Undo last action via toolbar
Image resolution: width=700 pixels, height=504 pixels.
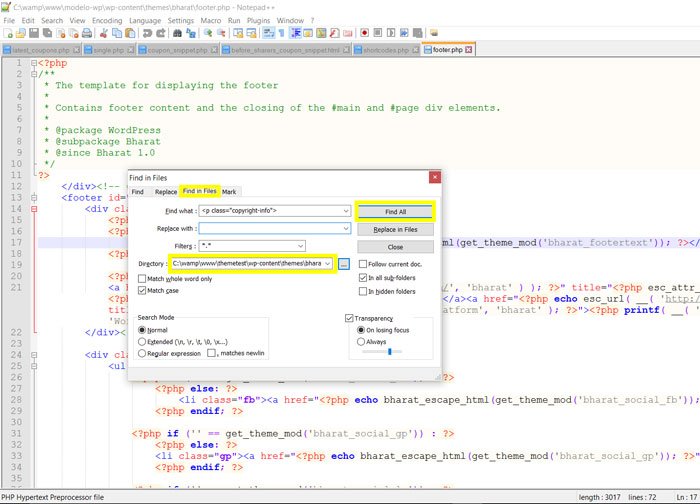[x=147, y=33]
